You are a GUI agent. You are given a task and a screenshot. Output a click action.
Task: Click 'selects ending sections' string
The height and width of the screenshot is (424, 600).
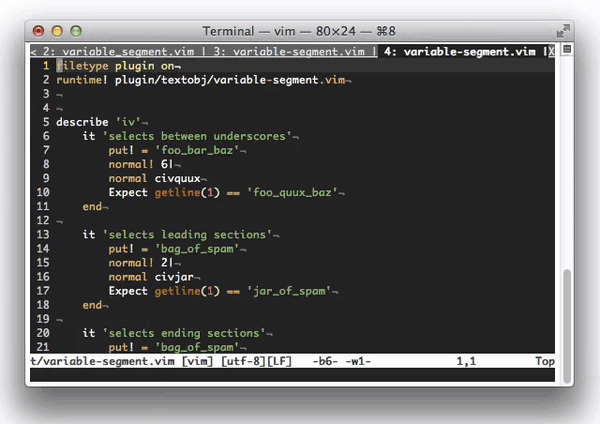click(184, 333)
